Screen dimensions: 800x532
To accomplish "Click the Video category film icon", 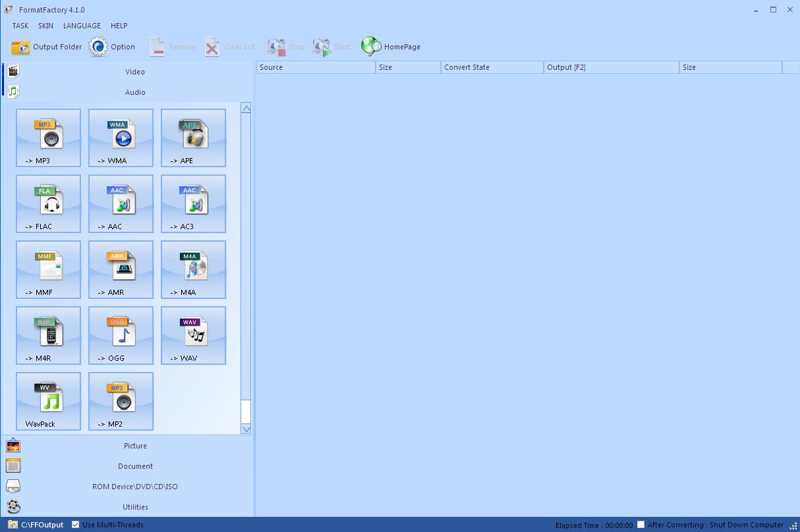I will [x=13, y=71].
